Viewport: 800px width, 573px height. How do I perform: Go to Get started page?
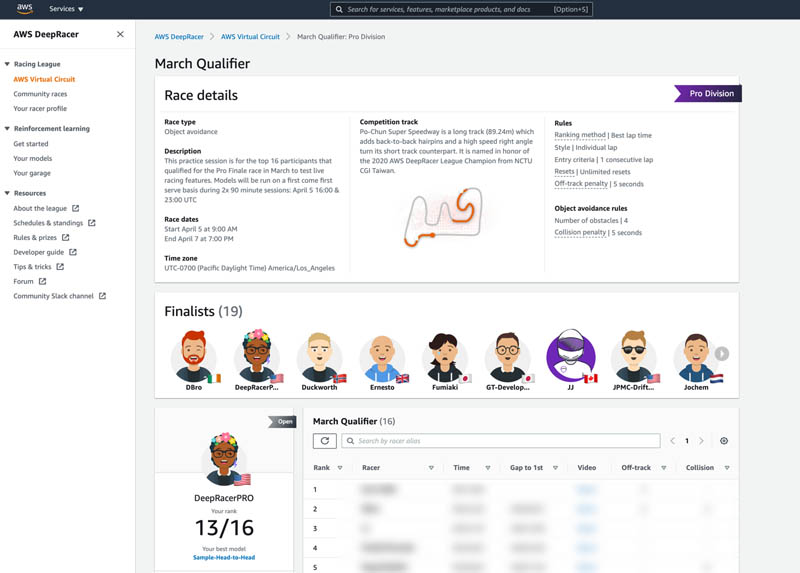click(31, 144)
